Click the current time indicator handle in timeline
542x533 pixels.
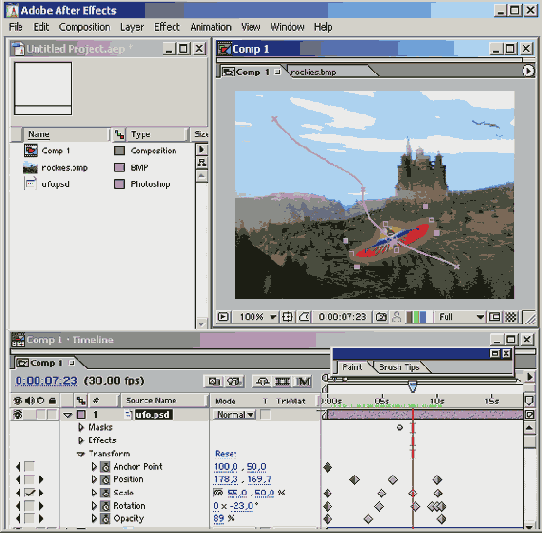click(412, 386)
